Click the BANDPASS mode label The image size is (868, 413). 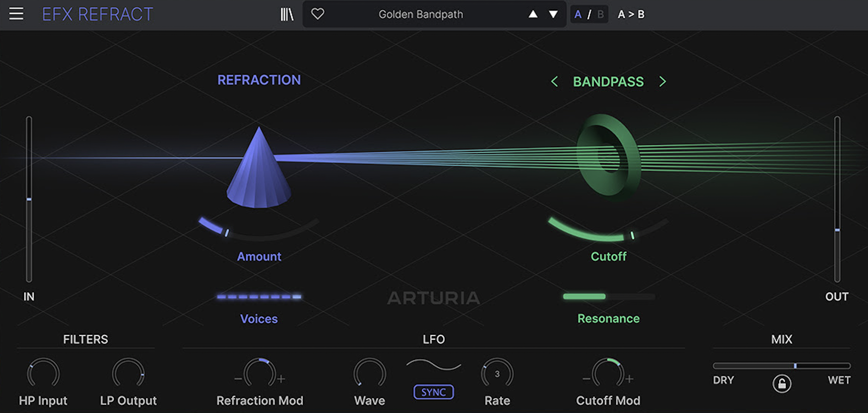[x=608, y=82]
